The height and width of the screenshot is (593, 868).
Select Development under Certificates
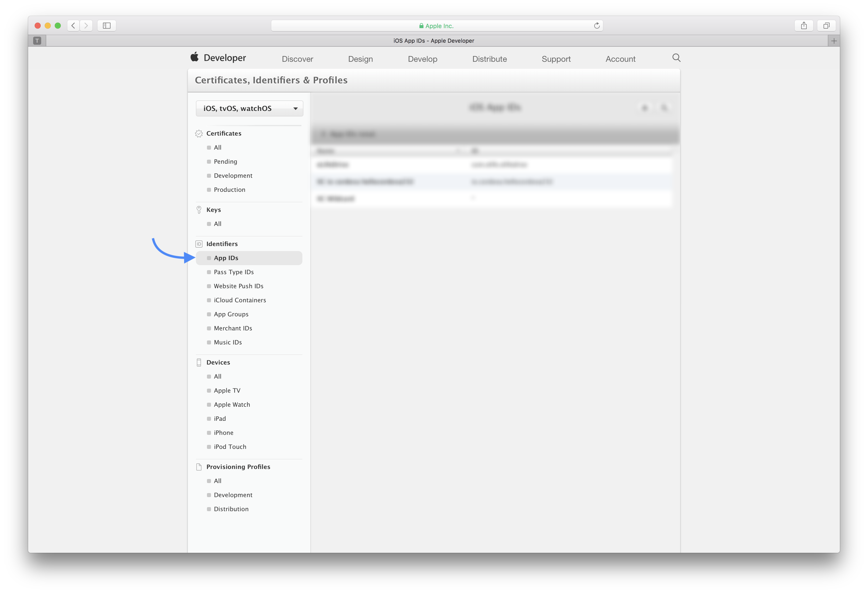(x=233, y=175)
